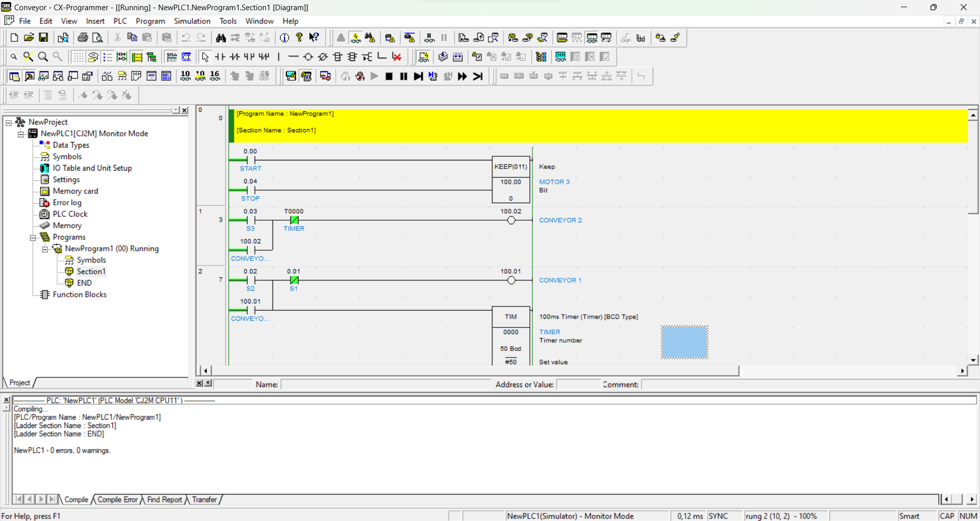The image size is (980, 521).
Task: Click the context help arrow-question icon
Action: click(x=314, y=38)
